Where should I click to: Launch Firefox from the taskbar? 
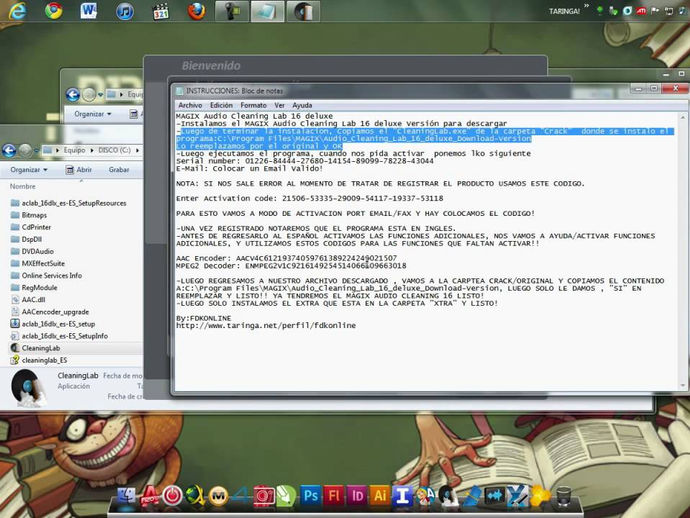click(196, 11)
